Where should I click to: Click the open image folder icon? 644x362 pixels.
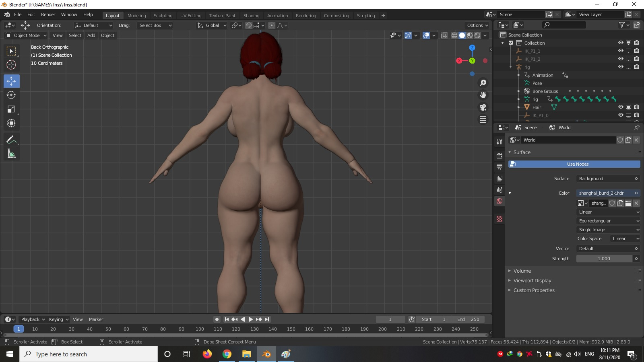pos(628,203)
